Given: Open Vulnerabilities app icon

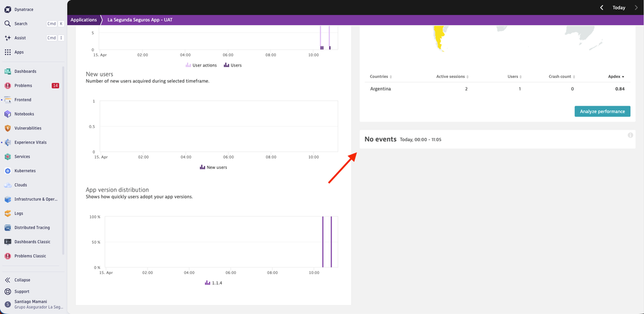Looking at the screenshot, I should (7, 128).
